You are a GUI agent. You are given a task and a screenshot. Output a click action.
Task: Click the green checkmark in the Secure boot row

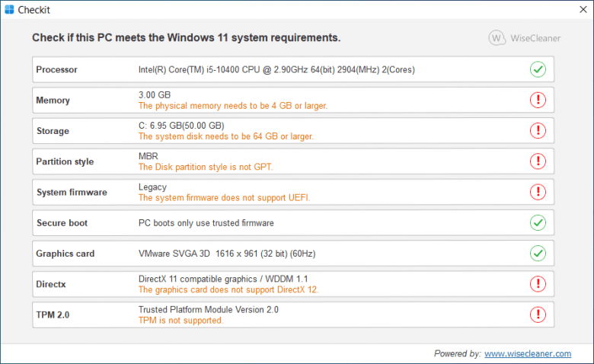point(538,222)
